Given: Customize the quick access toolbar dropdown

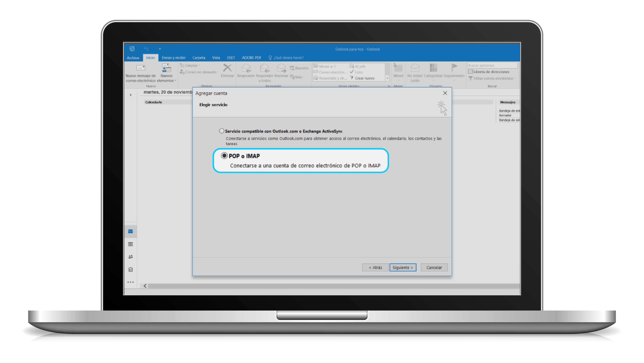Looking at the screenshot, I should point(160,49).
